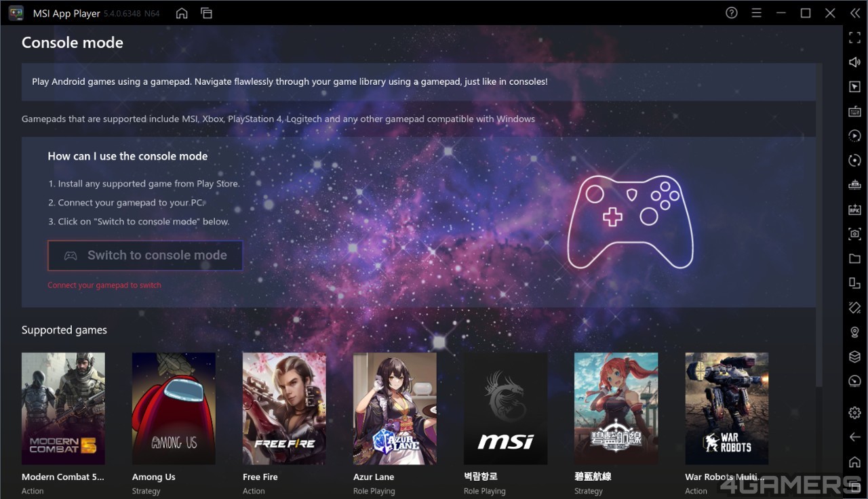
Task: Click the shake device icon in sidebar
Action: pyautogui.click(x=854, y=308)
